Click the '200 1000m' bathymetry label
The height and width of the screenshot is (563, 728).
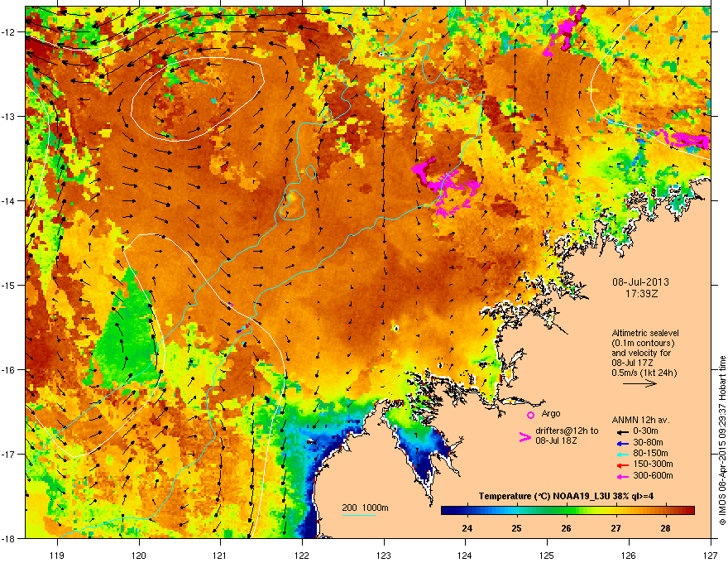pos(365,508)
